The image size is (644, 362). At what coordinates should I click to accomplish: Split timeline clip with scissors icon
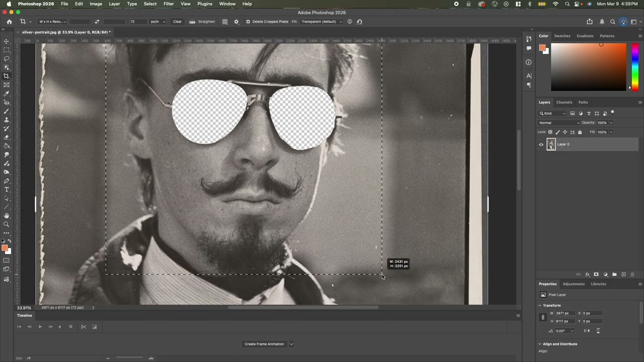point(84,327)
